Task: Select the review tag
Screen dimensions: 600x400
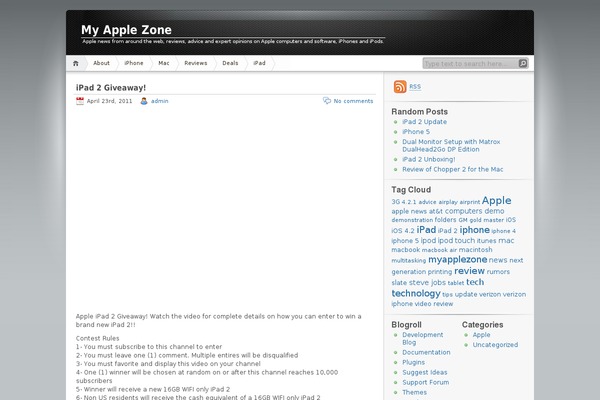Action: click(x=469, y=271)
